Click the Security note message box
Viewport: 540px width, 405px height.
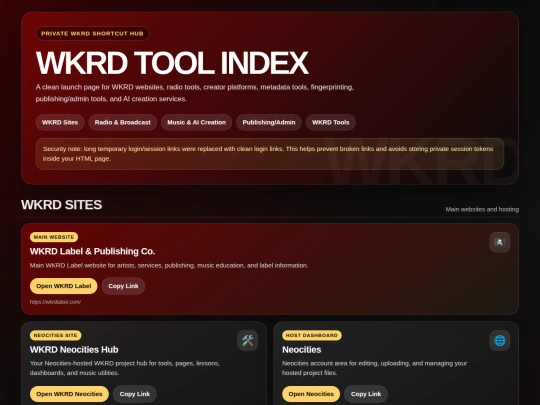[270, 154]
